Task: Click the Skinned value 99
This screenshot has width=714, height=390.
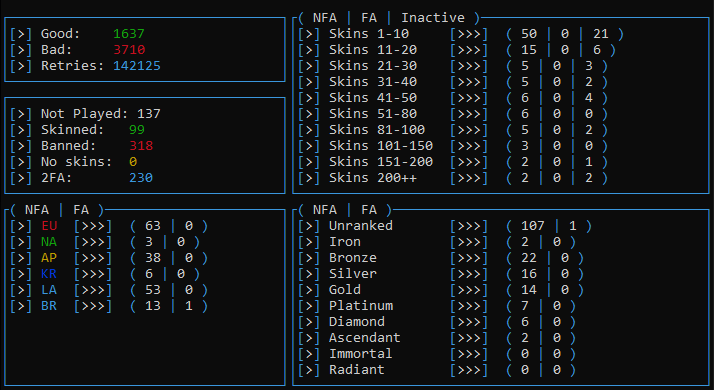Action: tap(137, 130)
